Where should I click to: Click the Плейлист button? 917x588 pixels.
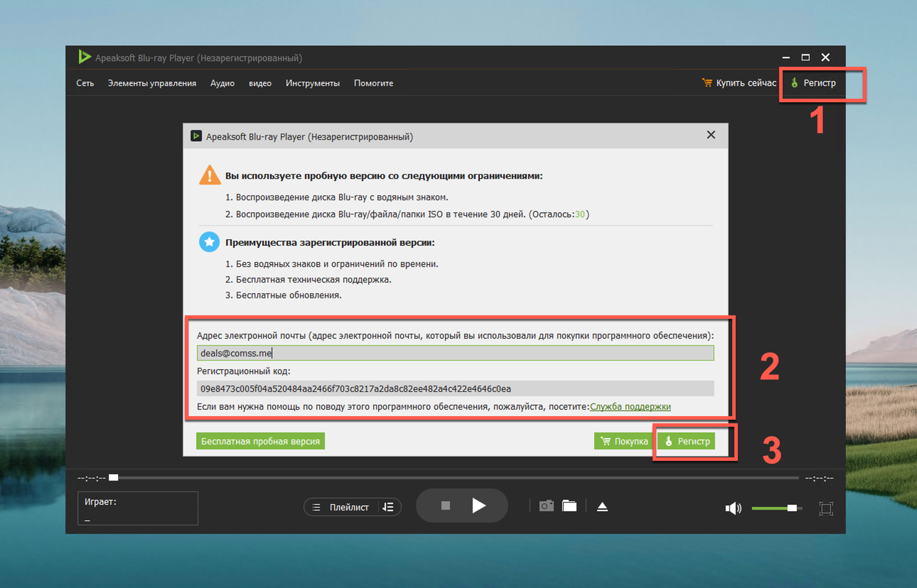coord(342,507)
